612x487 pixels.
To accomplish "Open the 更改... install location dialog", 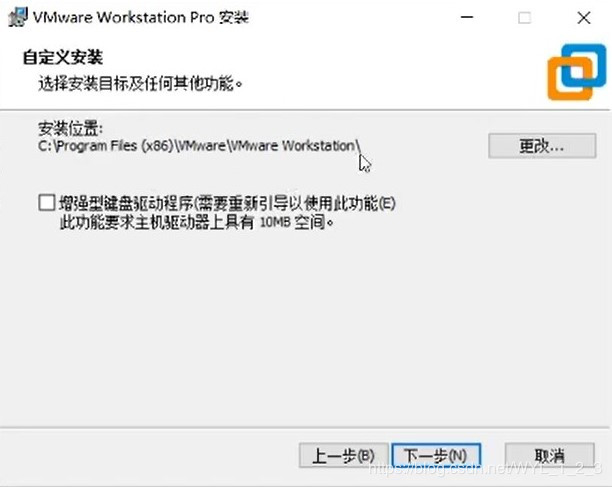I will pyautogui.click(x=542, y=146).
